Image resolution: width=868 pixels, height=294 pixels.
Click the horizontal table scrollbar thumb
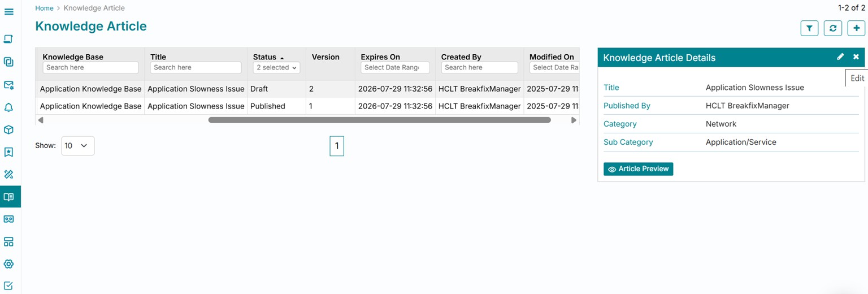pyautogui.click(x=379, y=120)
